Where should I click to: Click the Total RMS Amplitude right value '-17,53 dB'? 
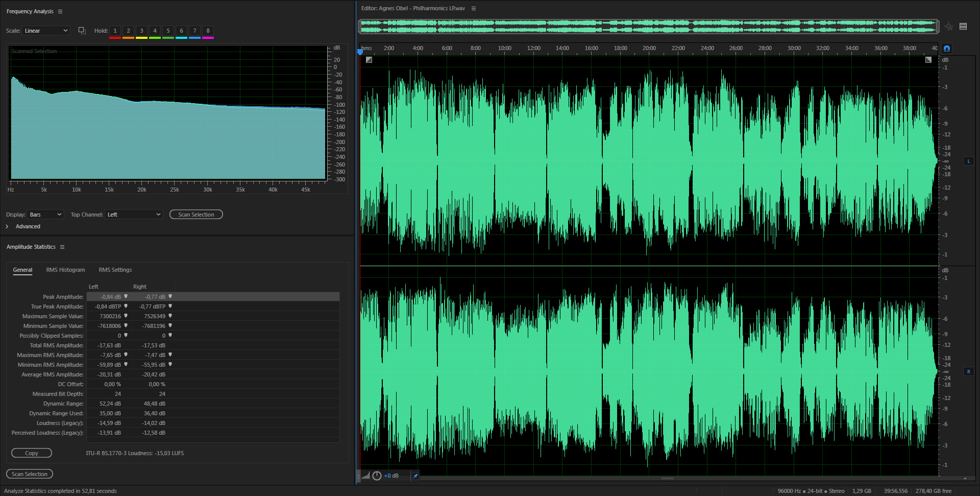coord(154,345)
